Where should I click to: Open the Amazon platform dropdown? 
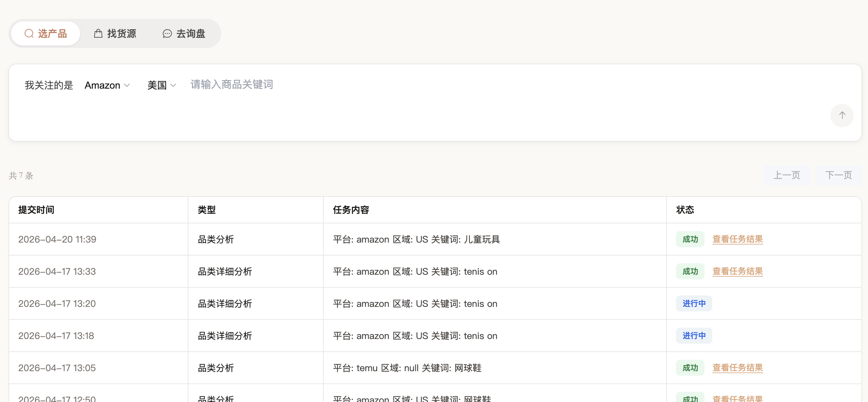107,85
